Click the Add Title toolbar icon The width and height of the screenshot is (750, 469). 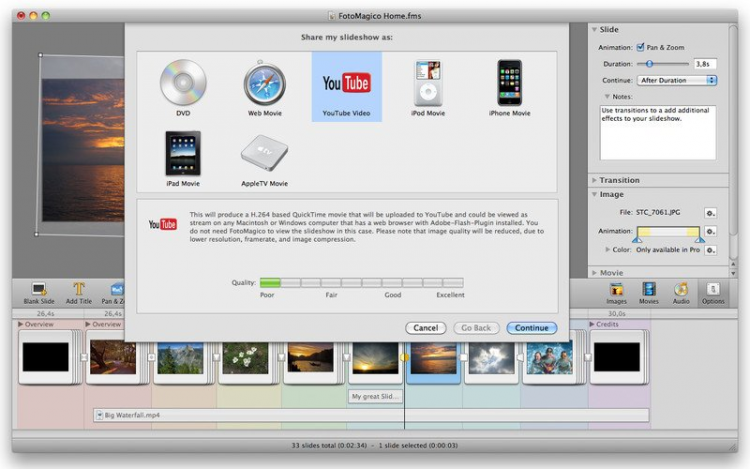[x=79, y=293]
